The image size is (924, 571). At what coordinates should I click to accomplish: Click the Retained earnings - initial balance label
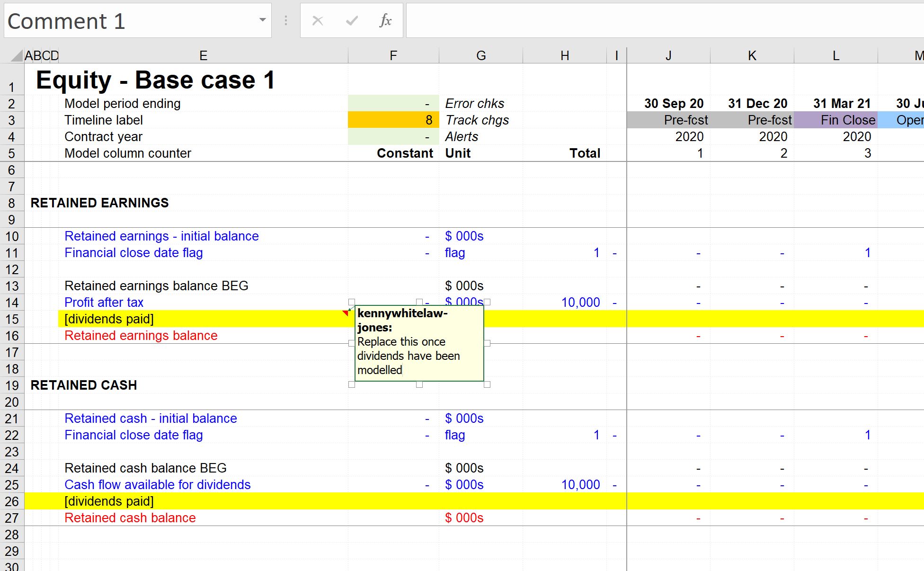161,236
